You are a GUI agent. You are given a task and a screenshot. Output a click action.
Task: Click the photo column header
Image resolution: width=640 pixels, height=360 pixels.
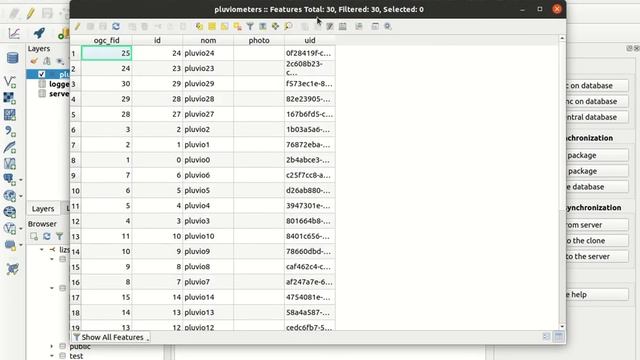[259, 40]
